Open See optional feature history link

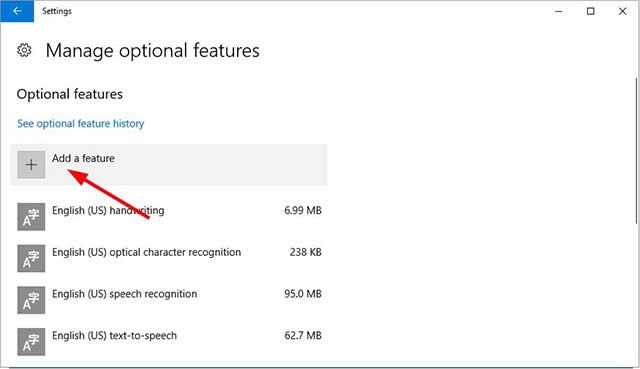tap(80, 123)
